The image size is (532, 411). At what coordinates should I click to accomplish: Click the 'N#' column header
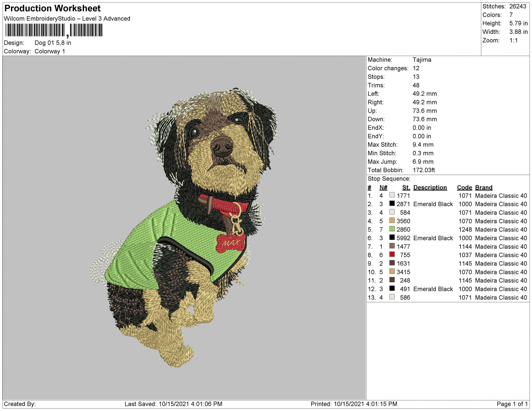pos(383,187)
